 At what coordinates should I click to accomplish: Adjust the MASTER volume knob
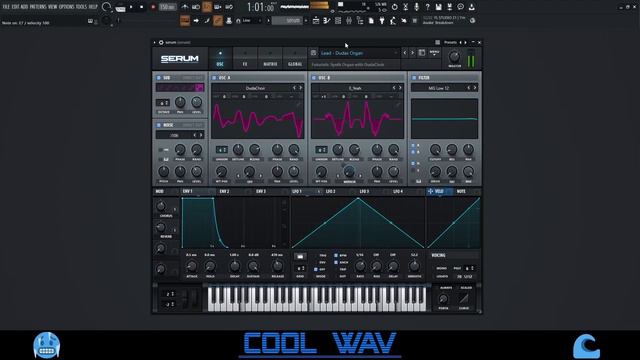coord(454,57)
